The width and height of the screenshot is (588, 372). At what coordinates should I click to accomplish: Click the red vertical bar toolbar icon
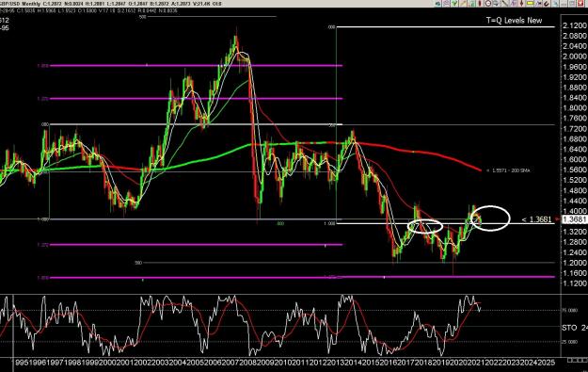480,4
